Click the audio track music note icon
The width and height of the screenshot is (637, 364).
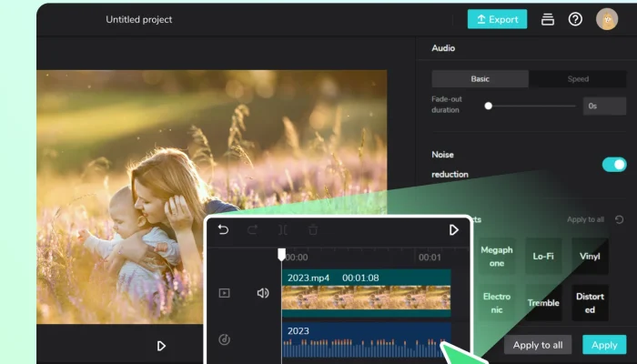click(x=224, y=339)
